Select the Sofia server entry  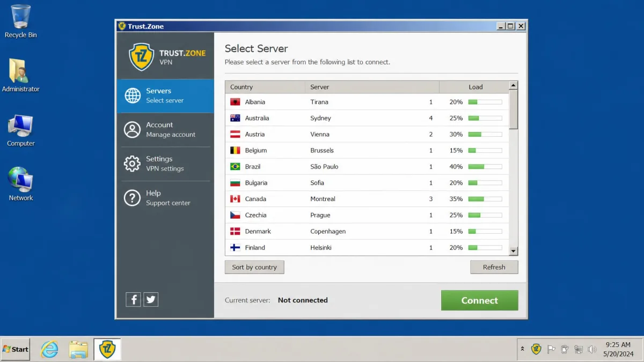point(367,183)
